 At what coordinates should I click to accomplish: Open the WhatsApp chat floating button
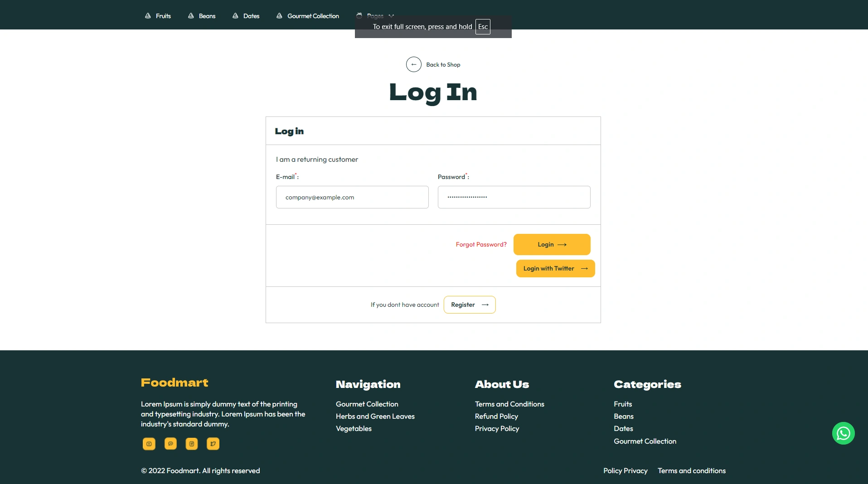pos(843,433)
